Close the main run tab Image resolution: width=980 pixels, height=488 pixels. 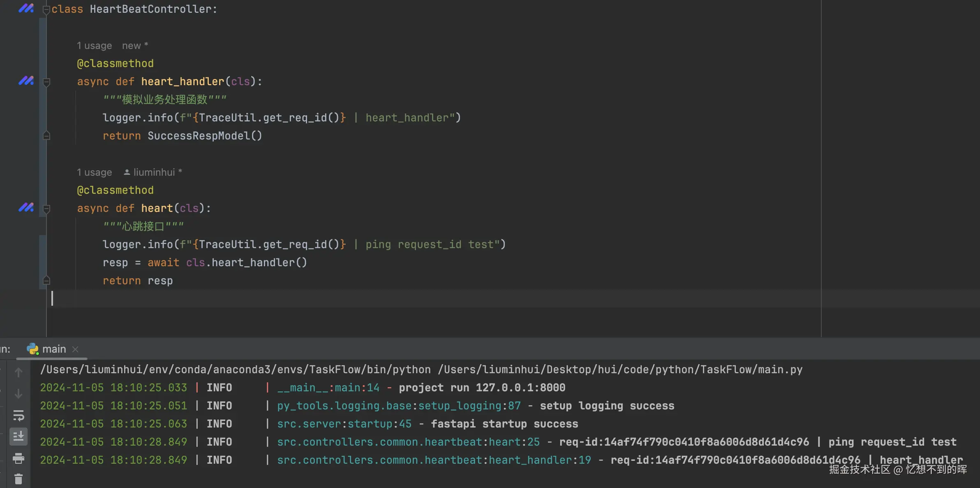pyautogui.click(x=75, y=349)
